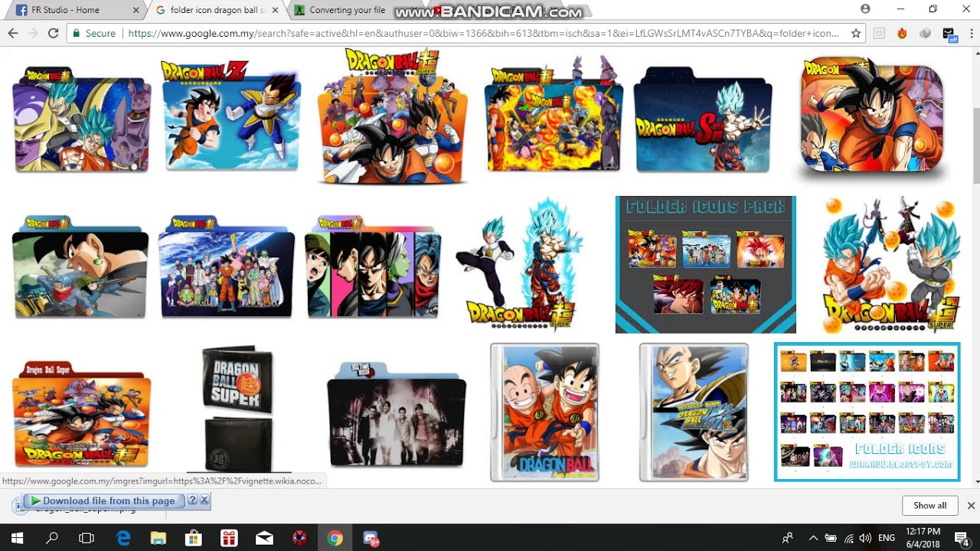Close the FR Studio - Home tab

[136, 11]
